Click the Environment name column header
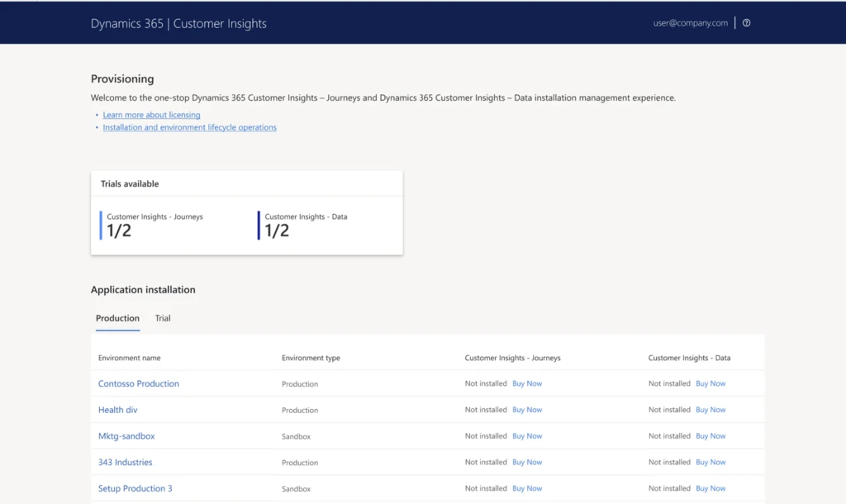846x504 pixels. (129, 358)
